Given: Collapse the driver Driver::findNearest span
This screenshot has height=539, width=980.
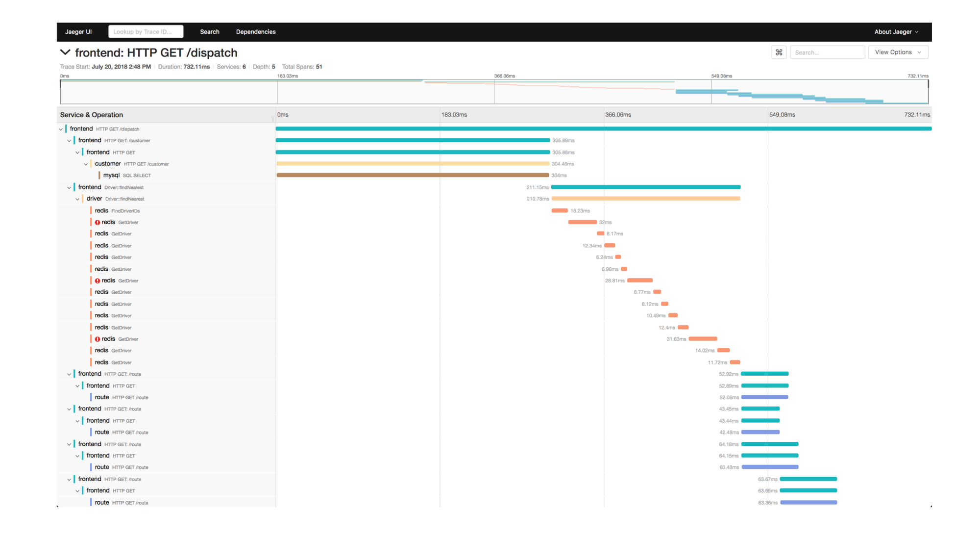Looking at the screenshot, I should [x=77, y=199].
